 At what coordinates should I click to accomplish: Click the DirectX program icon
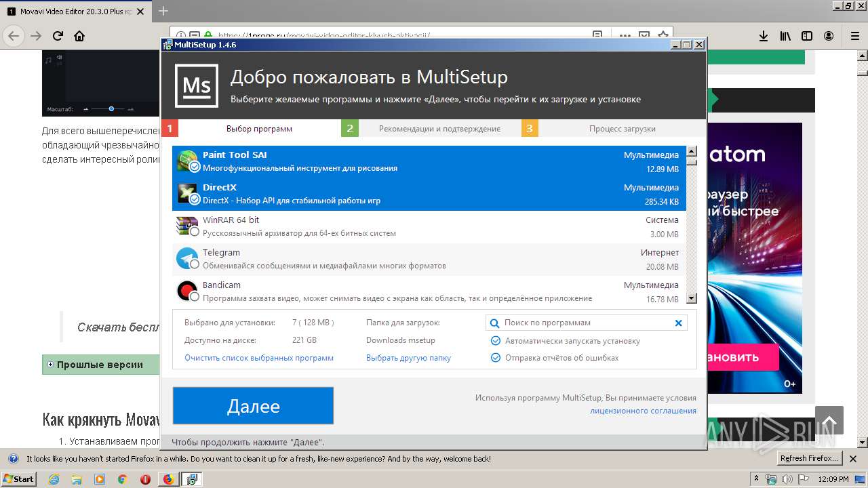[186, 193]
